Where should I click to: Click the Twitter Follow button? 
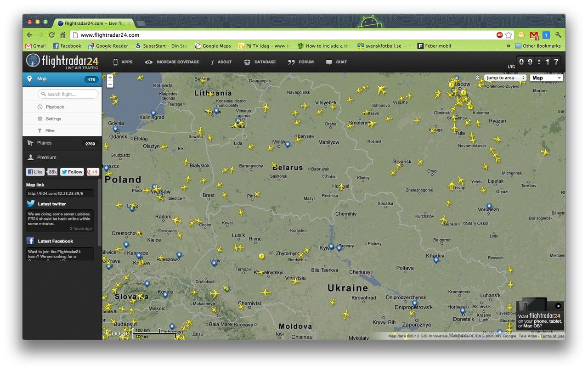point(72,172)
